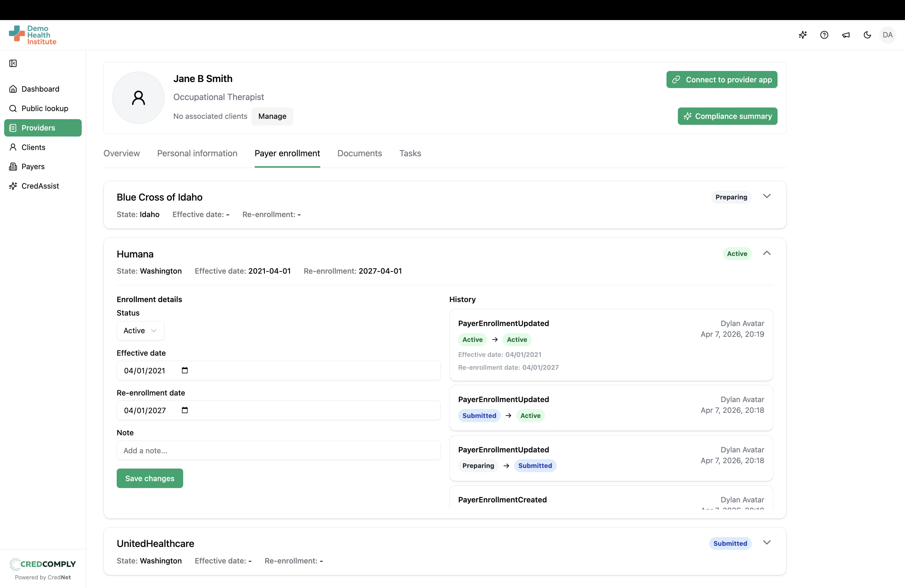Switch to the Documents tab

click(359, 153)
